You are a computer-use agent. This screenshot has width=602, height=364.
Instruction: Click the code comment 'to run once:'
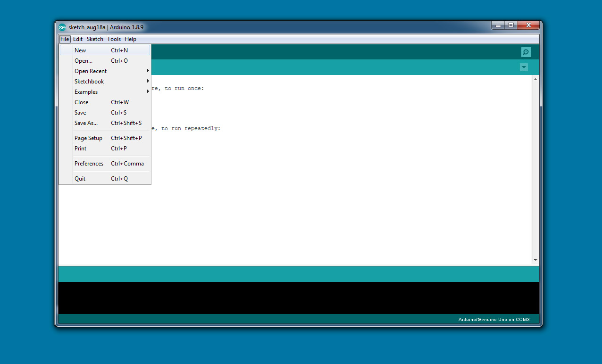click(x=184, y=89)
